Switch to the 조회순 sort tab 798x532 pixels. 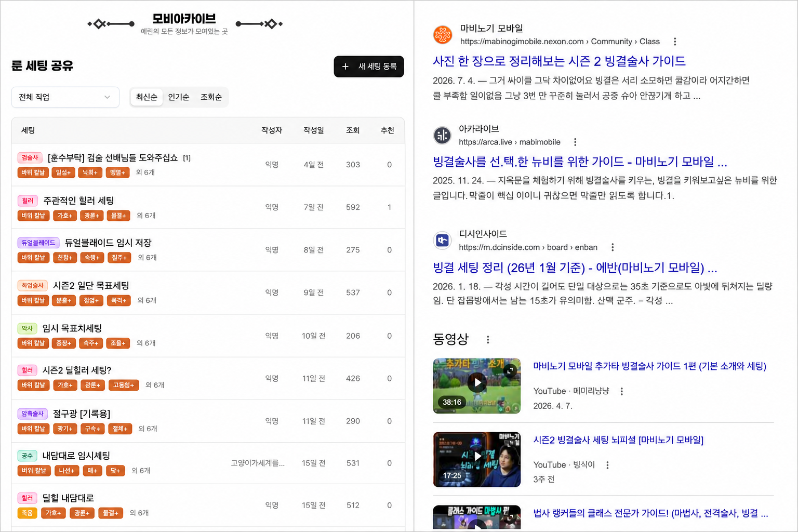click(x=211, y=97)
